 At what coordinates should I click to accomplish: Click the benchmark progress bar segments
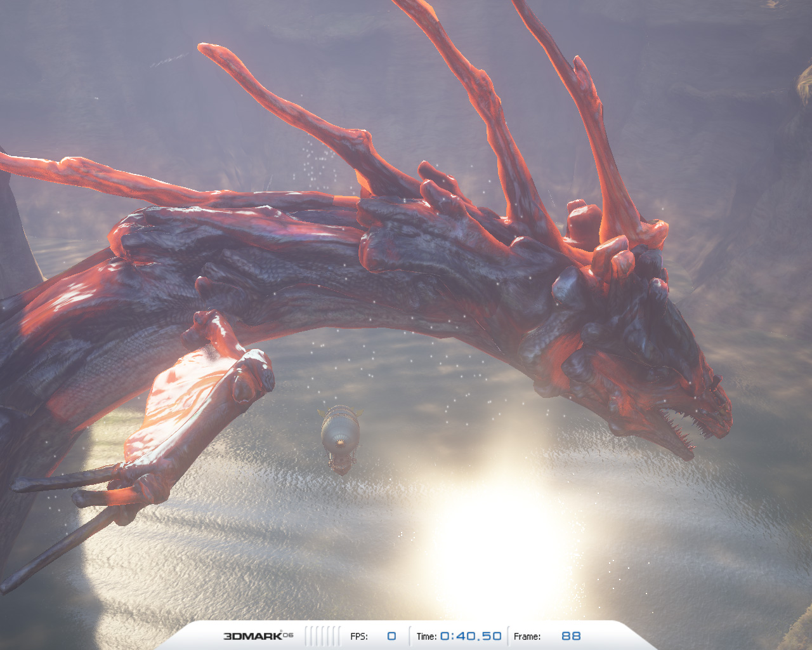[x=322, y=636]
